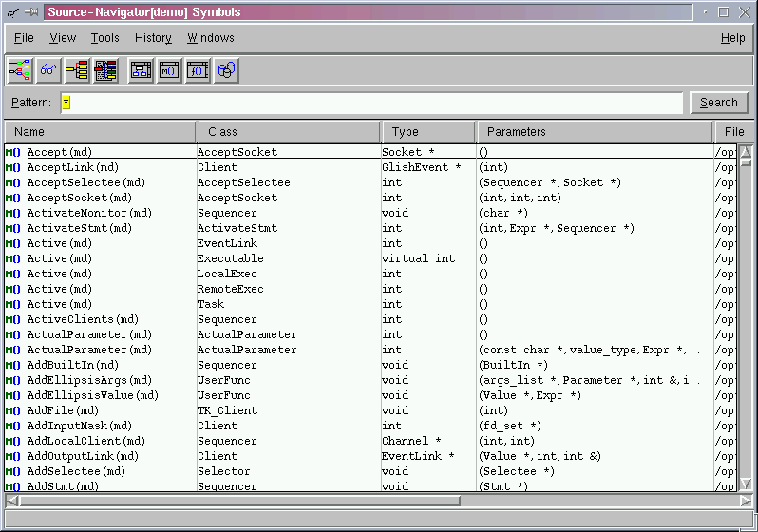Click the Pattern input field
The width and height of the screenshot is (758, 532).
tap(370, 103)
